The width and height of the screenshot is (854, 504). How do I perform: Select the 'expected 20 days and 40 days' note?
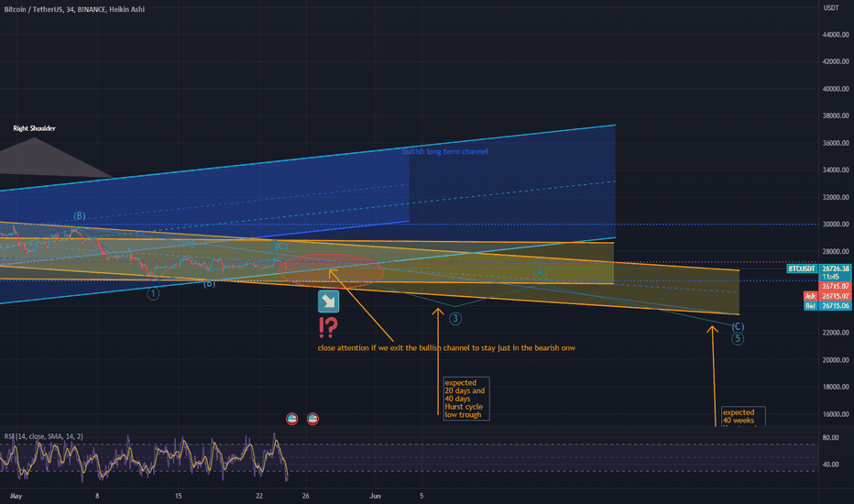click(466, 399)
